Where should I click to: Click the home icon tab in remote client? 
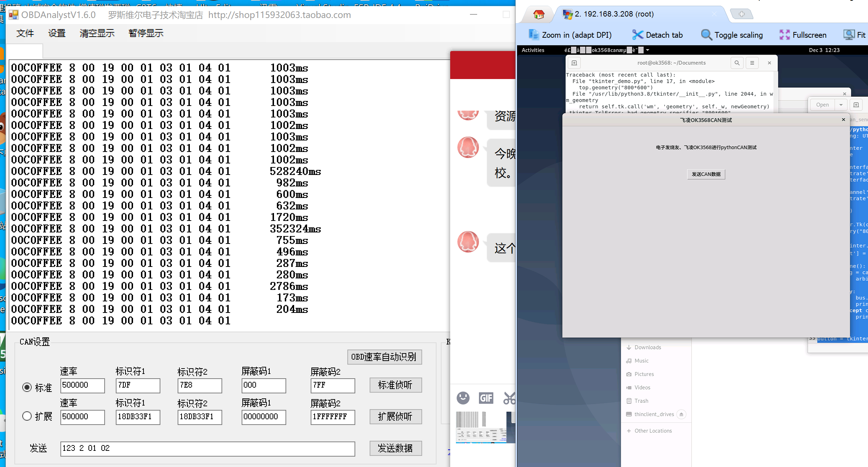539,14
